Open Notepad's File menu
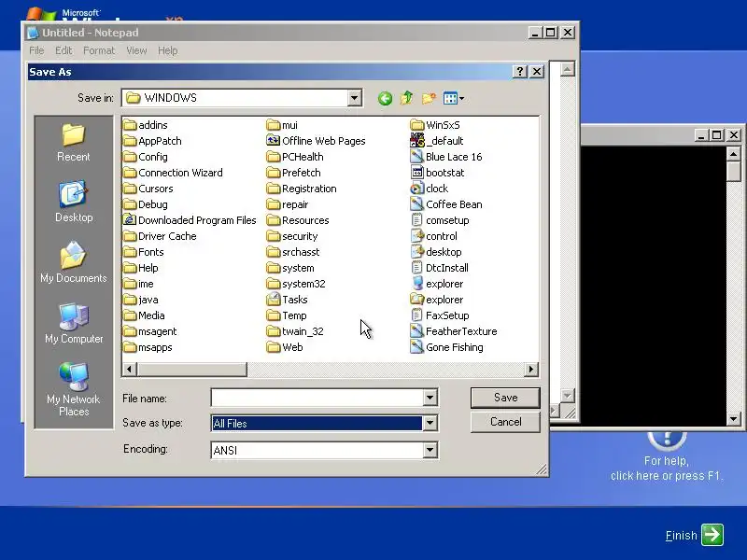Viewport: 747px width, 560px height. point(36,50)
